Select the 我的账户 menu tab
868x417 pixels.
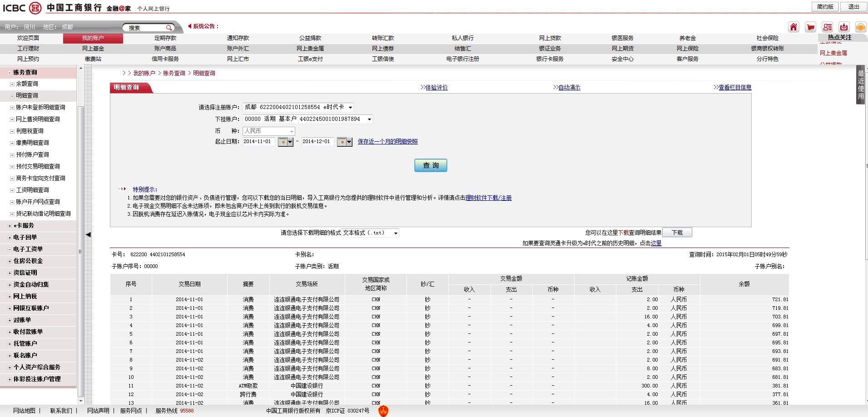93,38
